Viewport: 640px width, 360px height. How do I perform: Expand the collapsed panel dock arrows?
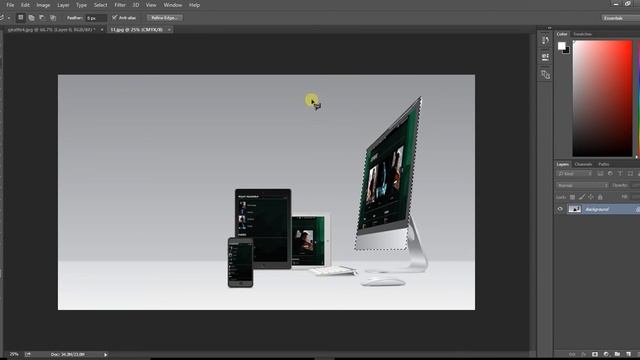coord(550,28)
